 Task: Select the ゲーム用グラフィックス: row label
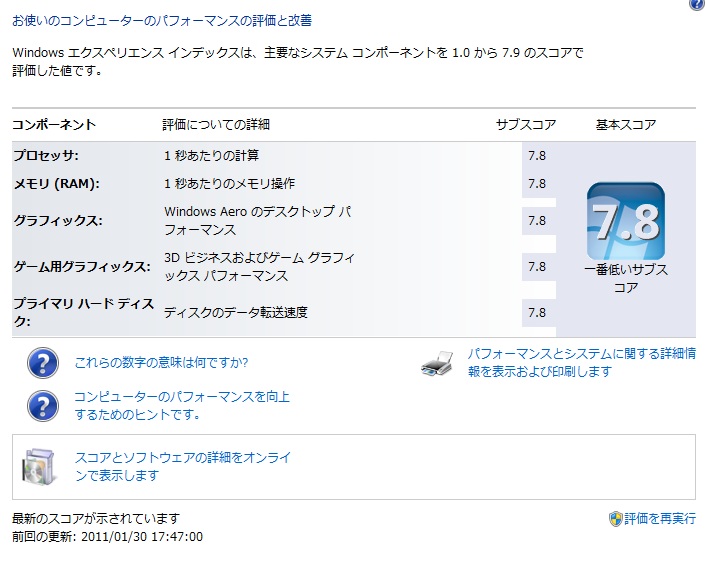click(x=82, y=267)
